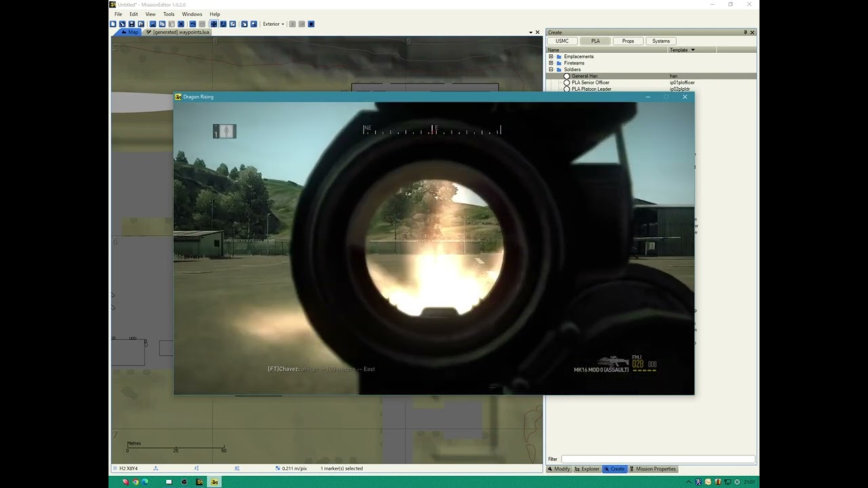Switch to the waypoints.lua tab

178,32
